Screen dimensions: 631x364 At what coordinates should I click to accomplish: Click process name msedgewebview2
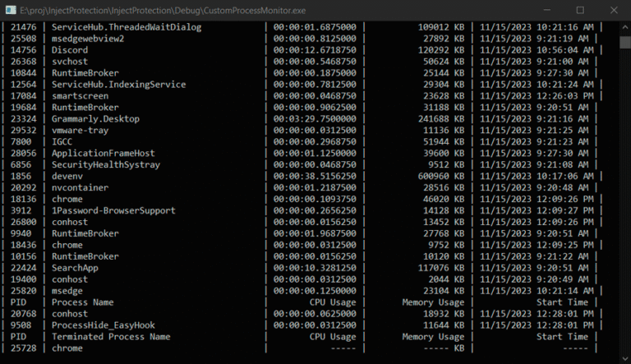[88, 39]
